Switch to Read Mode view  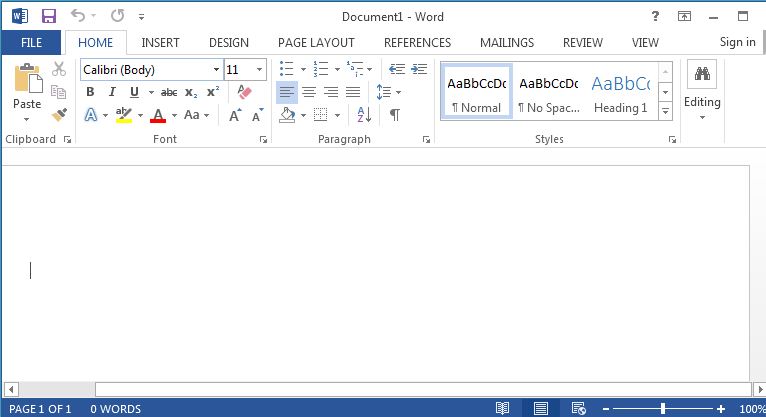tap(502, 408)
